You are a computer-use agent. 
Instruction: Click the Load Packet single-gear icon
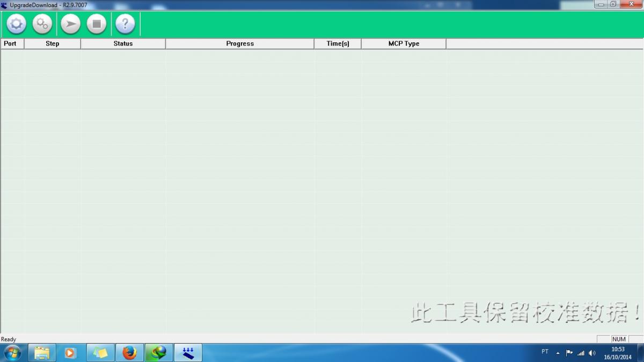point(16,24)
